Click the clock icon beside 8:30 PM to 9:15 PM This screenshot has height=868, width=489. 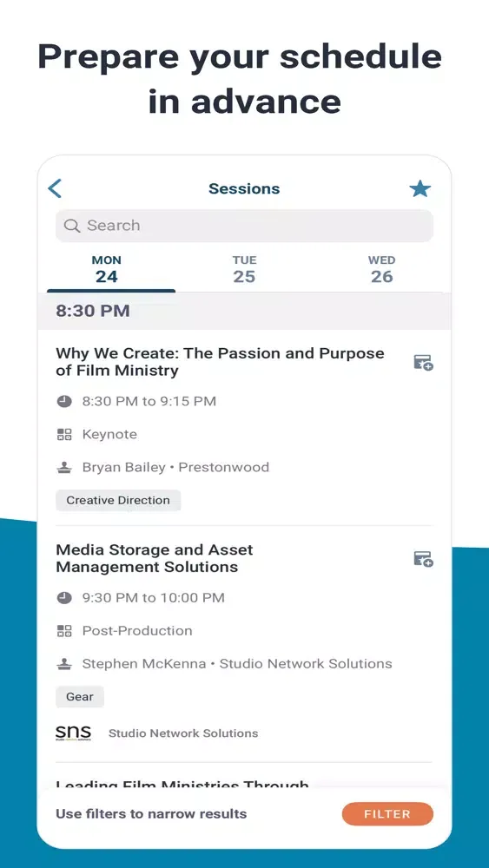(65, 401)
